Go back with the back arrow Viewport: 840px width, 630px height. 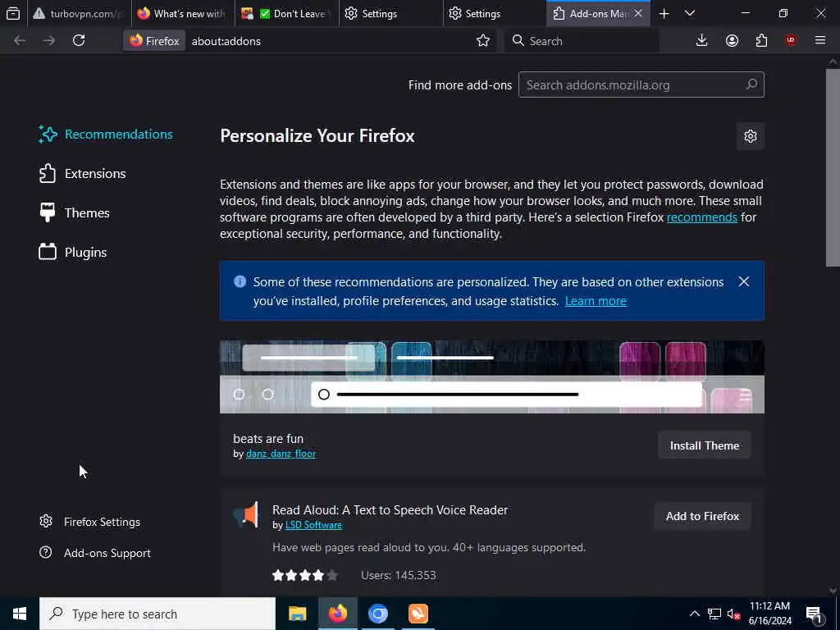click(20, 41)
